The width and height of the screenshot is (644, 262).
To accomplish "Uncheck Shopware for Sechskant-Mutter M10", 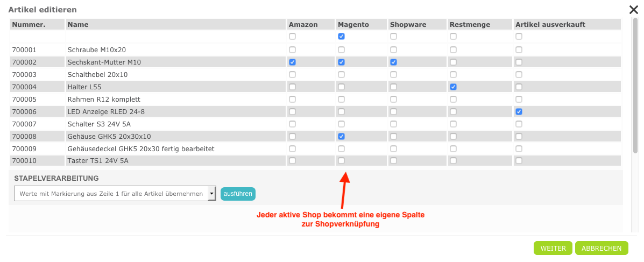I will click(x=393, y=62).
